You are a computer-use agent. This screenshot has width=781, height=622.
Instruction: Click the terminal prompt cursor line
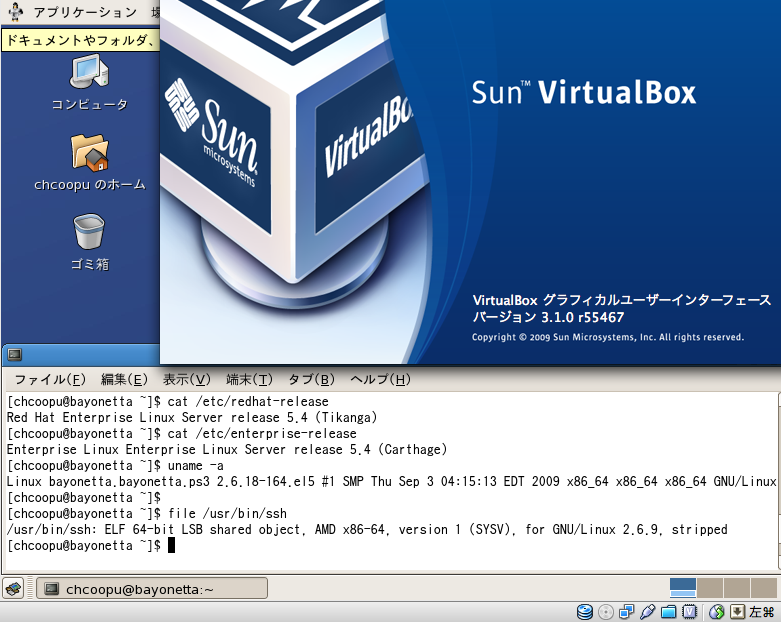tap(91, 545)
